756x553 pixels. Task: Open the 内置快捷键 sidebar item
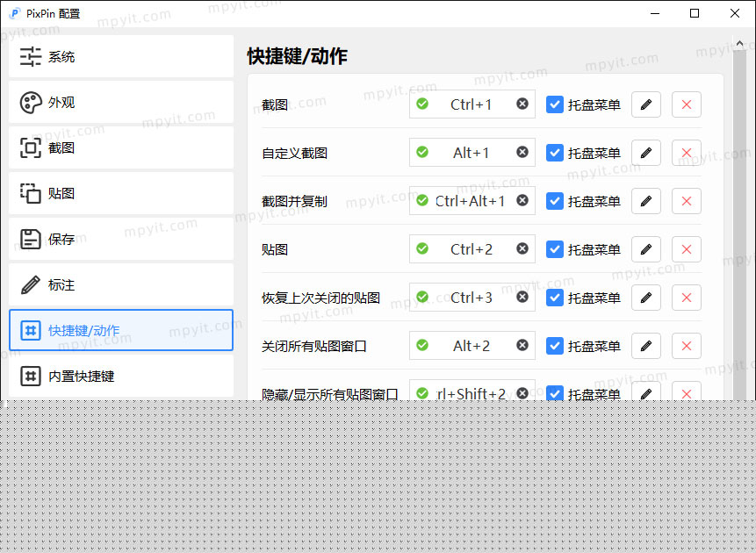(x=121, y=376)
